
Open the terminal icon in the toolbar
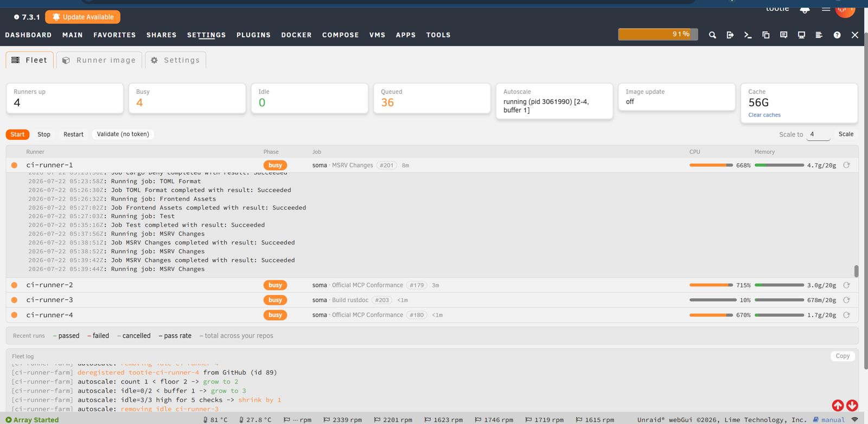pos(748,35)
